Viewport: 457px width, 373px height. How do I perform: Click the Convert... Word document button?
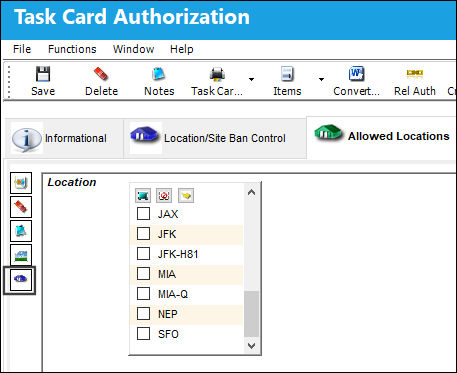click(356, 82)
